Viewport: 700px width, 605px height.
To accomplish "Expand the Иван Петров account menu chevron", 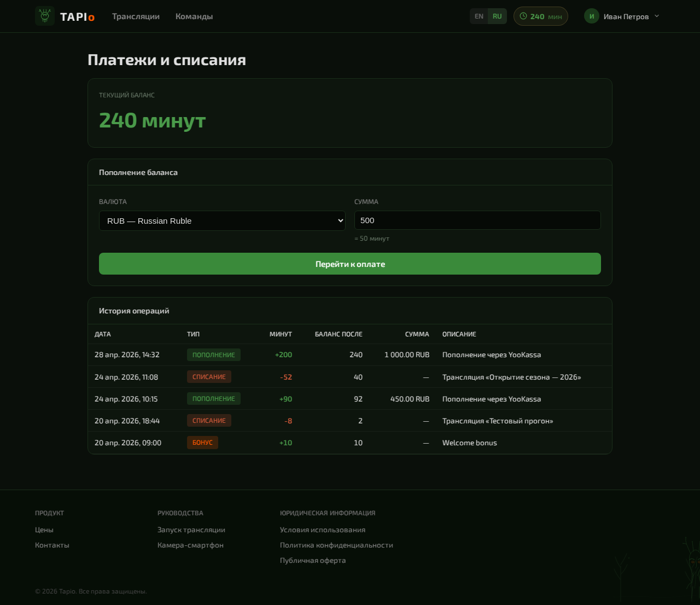I will (657, 16).
